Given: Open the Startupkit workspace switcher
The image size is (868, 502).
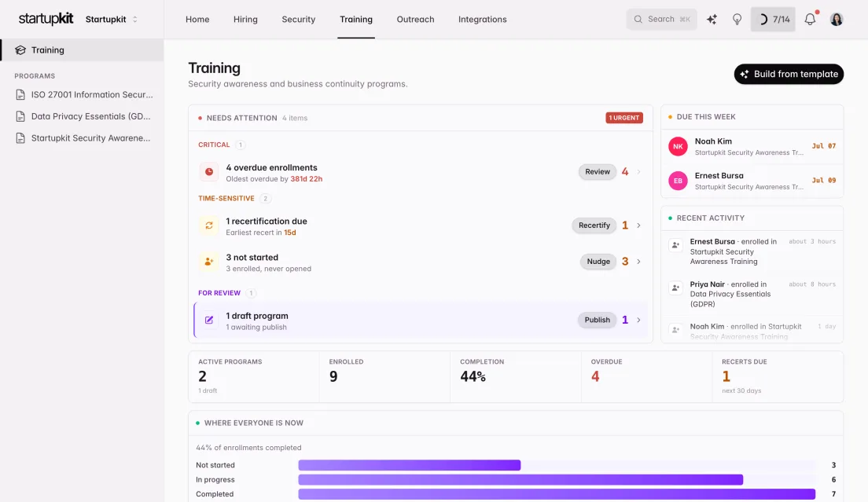Looking at the screenshot, I should [112, 20].
